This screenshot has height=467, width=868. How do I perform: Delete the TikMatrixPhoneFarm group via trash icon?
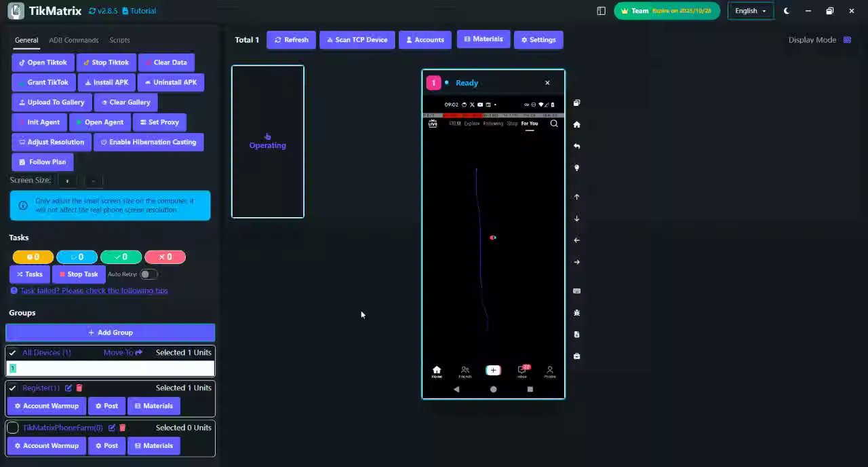(122, 428)
